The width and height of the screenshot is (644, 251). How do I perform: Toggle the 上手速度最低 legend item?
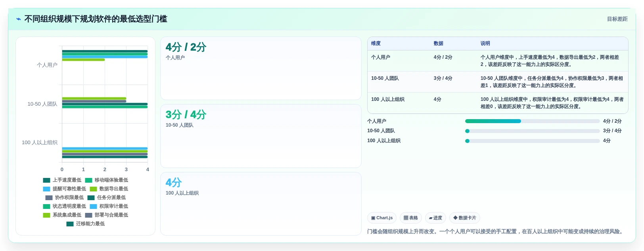[62, 180]
